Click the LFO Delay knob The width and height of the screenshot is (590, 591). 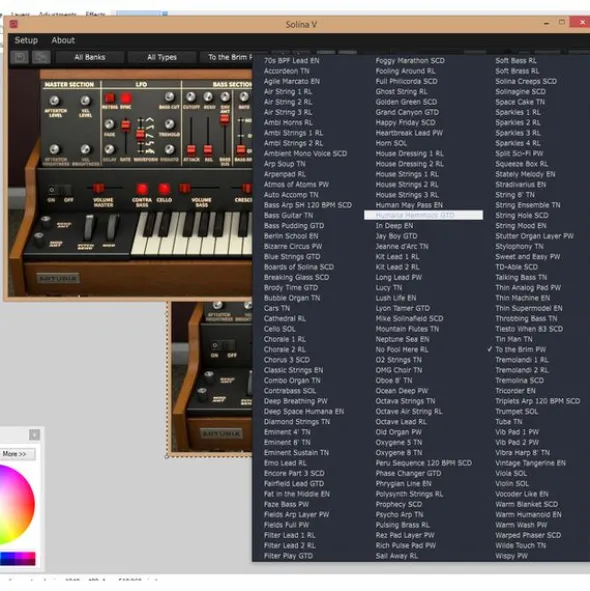[x=109, y=149]
